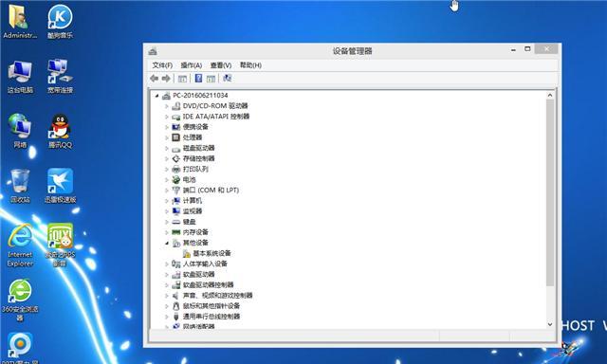
Task: Collapse the PC-201606211034 root node
Action: click(x=156, y=96)
